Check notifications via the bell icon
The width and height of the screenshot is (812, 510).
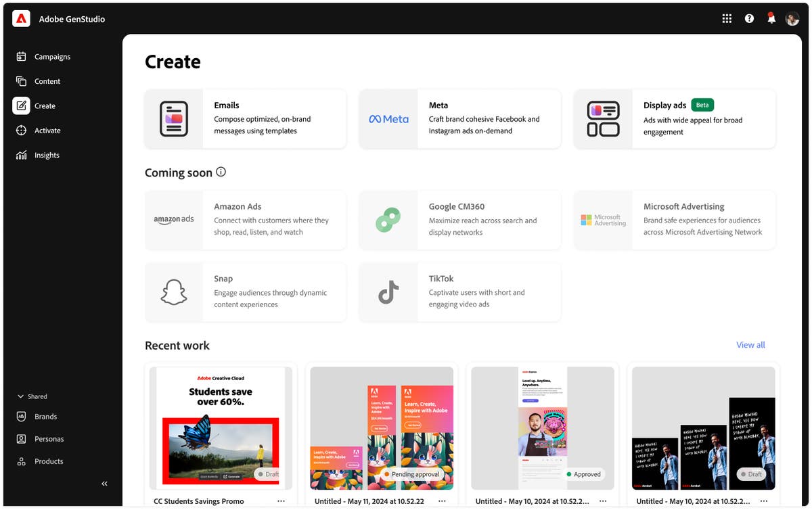(771, 18)
